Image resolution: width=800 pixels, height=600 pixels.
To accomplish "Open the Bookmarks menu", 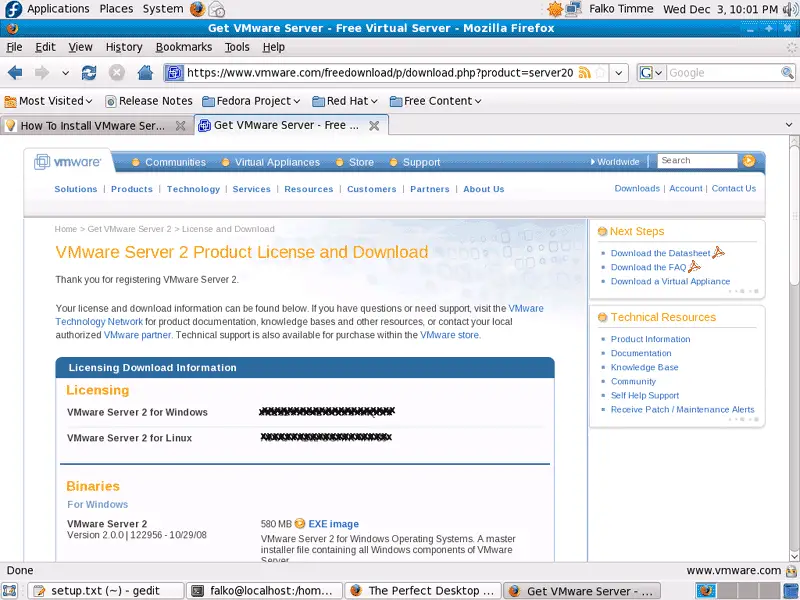I will tap(184, 47).
